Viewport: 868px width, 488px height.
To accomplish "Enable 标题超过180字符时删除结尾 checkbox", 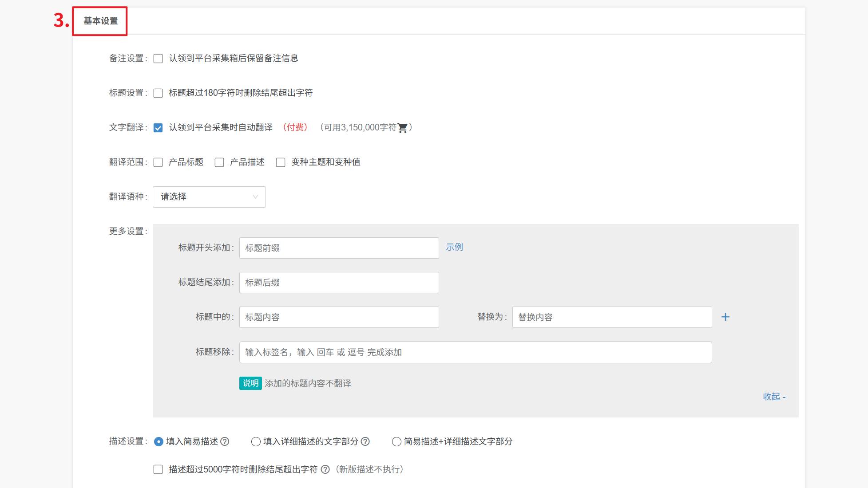I will [x=158, y=93].
